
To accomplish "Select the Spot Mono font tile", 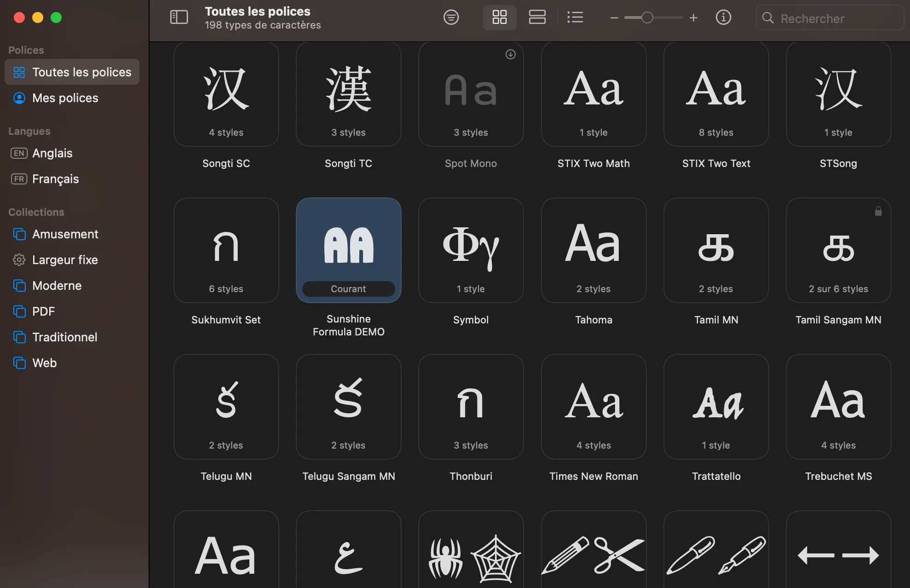I will [x=471, y=94].
